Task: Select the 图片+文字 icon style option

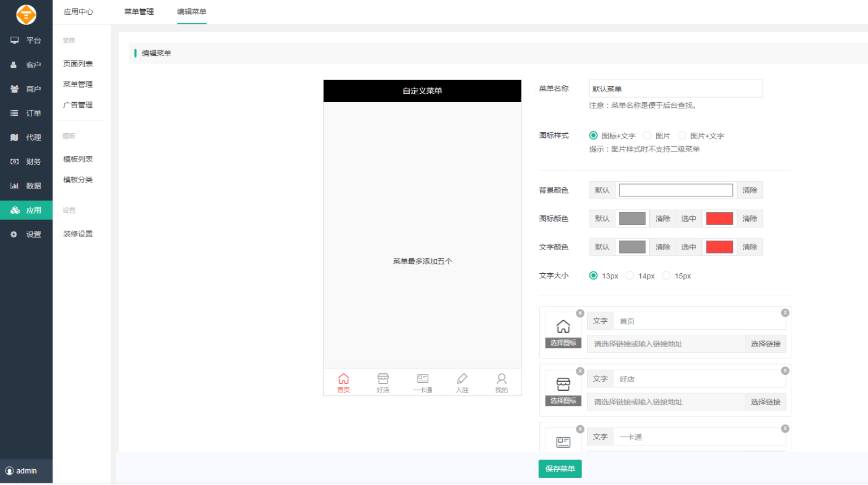Action: pos(682,136)
